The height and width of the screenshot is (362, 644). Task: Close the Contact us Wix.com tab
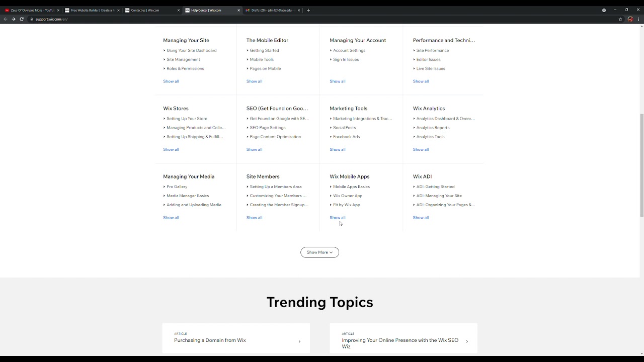pyautogui.click(x=178, y=10)
